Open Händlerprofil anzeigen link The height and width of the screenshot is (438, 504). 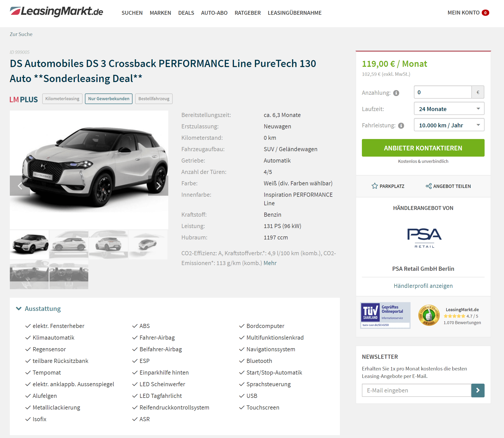coord(423,286)
